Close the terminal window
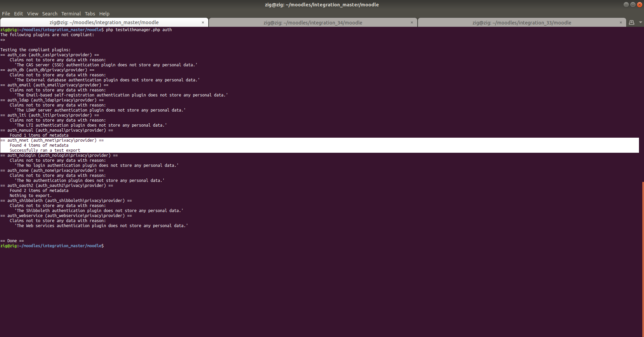This screenshot has height=337, width=644. click(x=640, y=4)
